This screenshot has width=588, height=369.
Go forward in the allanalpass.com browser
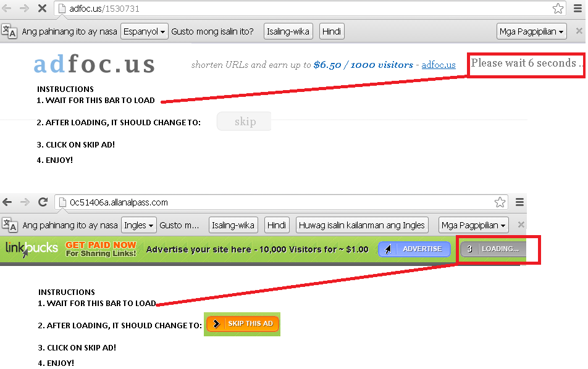25,202
